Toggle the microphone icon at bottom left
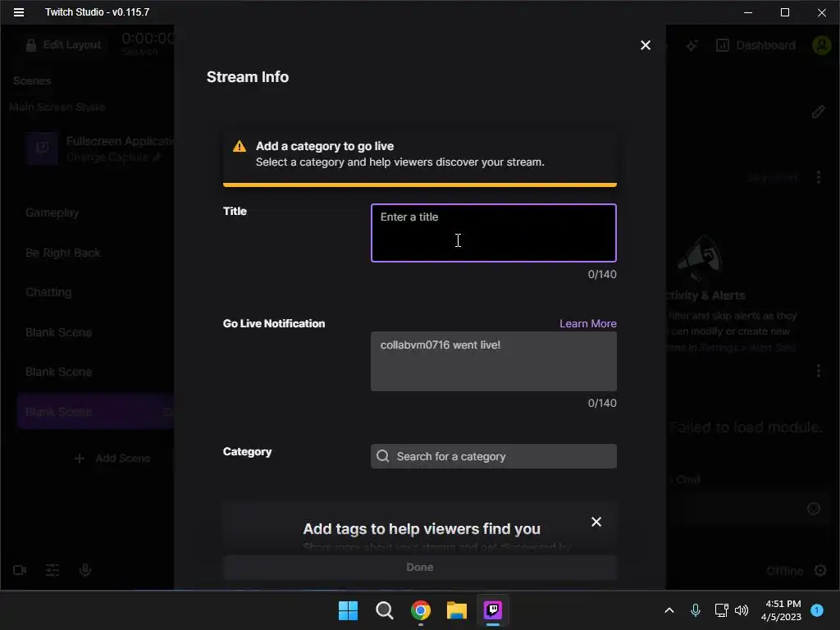 click(x=85, y=570)
